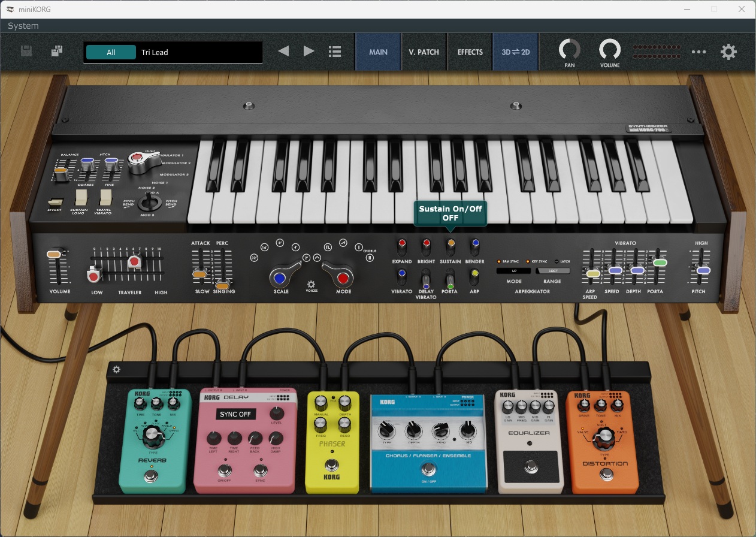Click the Distortion pedal DRIVE knob
This screenshot has height=537, width=756.
coord(583,406)
